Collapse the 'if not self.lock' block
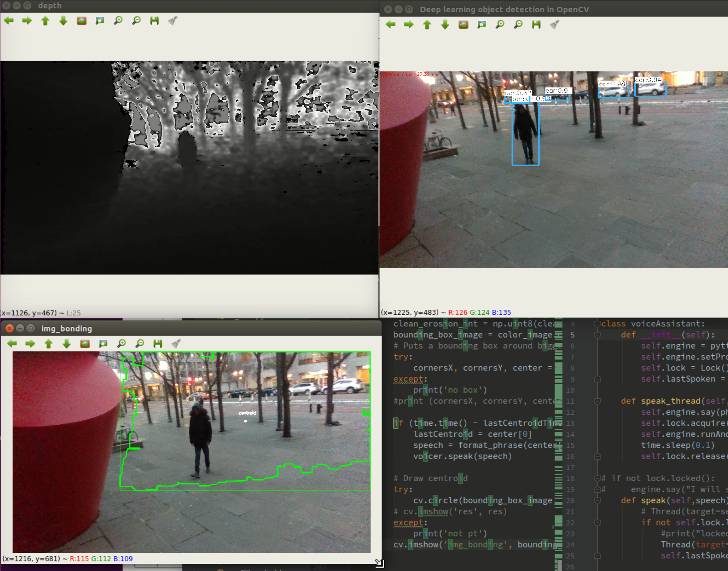Image resolution: width=728 pixels, height=571 pixels. (598, 522)
